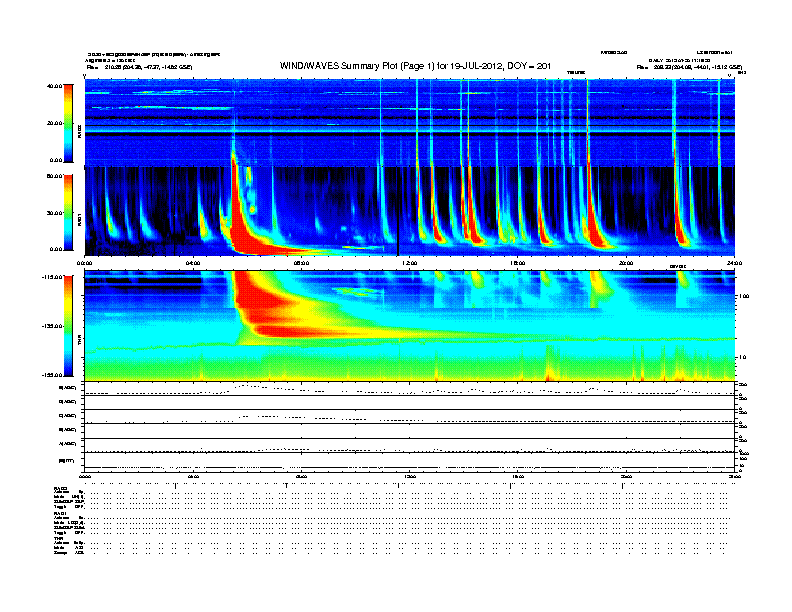The height and width of the screenshot is (612, 792).
Task: Click the 08:00 tick under RAD1 spectrogram
Action: pyautogui.click(x=301, y=263)
